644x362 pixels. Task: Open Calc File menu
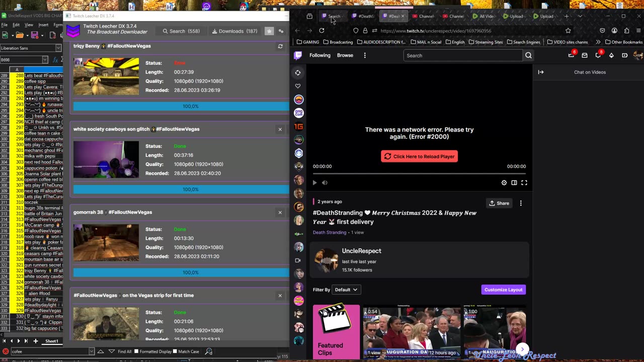click(x=4, y=25)
